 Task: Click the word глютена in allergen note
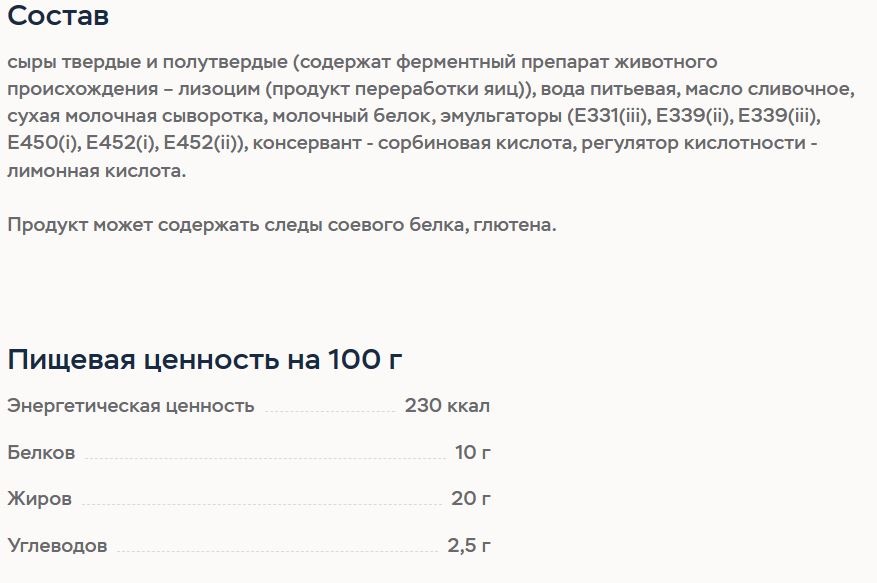[512, 225]
